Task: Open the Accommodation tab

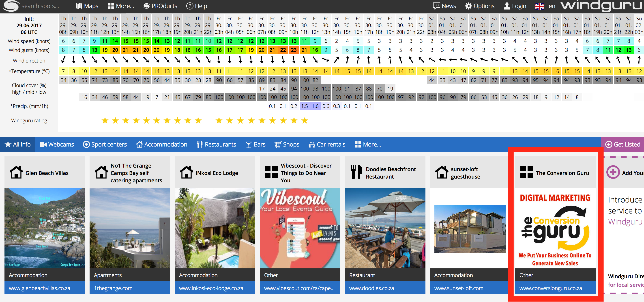Action: click(161, 144)
